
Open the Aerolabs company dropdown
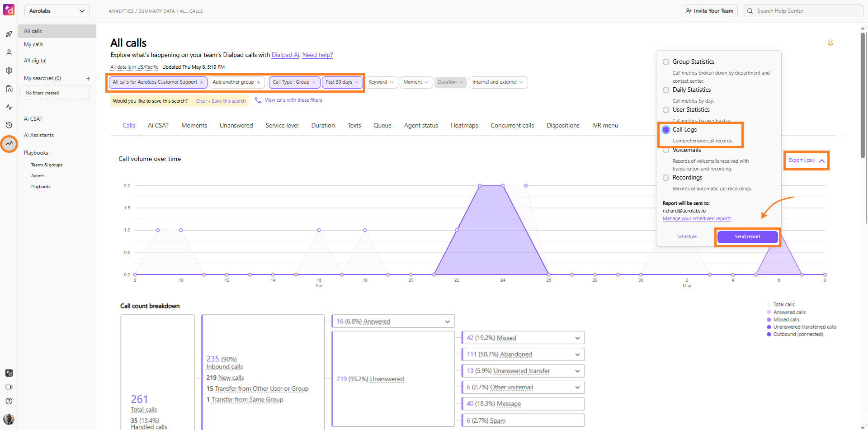pos(57,11)
